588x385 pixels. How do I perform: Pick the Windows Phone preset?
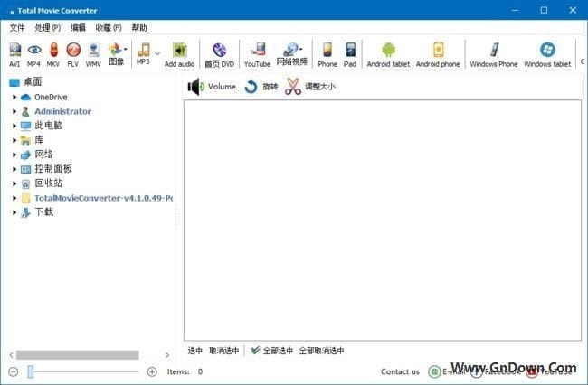[494, 55]
